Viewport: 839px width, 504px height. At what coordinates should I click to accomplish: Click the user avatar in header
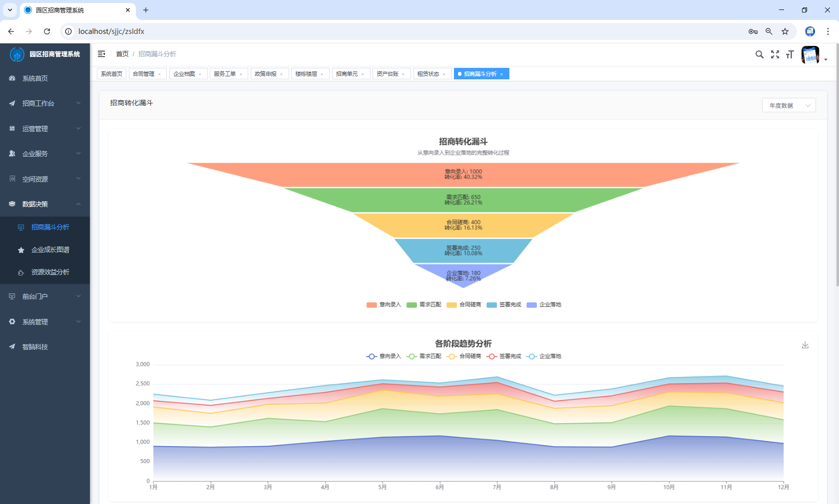pos(810,55)
